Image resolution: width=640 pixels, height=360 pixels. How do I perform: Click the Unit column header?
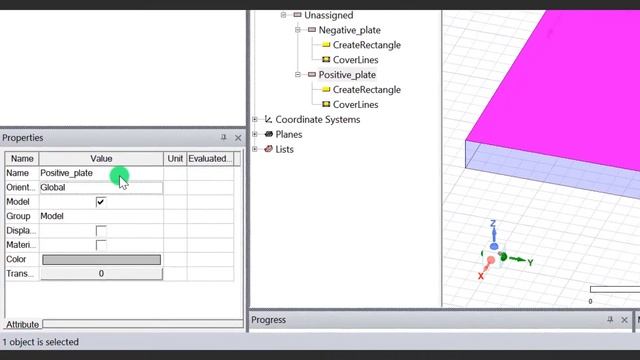(175, 158)
